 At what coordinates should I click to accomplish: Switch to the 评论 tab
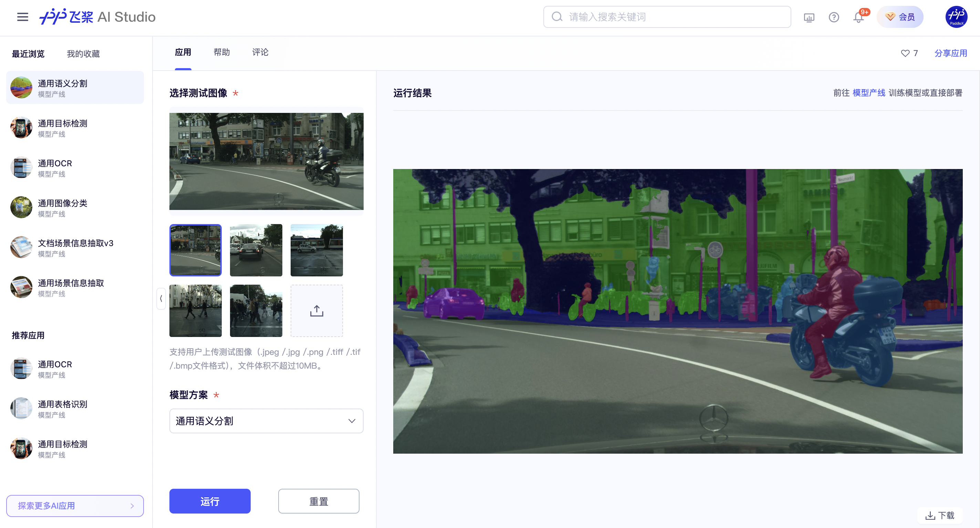[x=260, y=53]
